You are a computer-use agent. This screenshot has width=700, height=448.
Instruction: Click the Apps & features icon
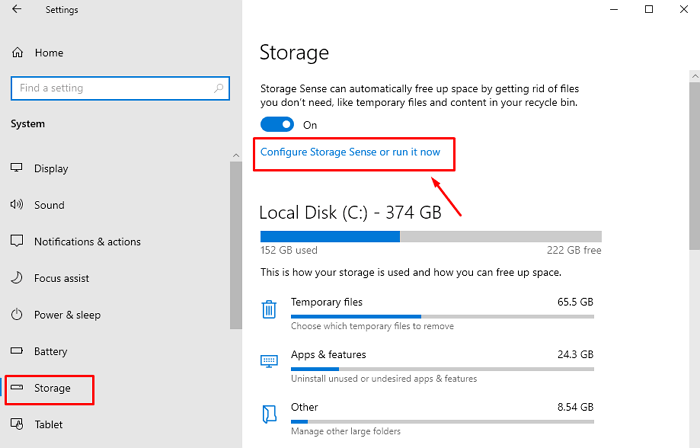pos(269,361)
